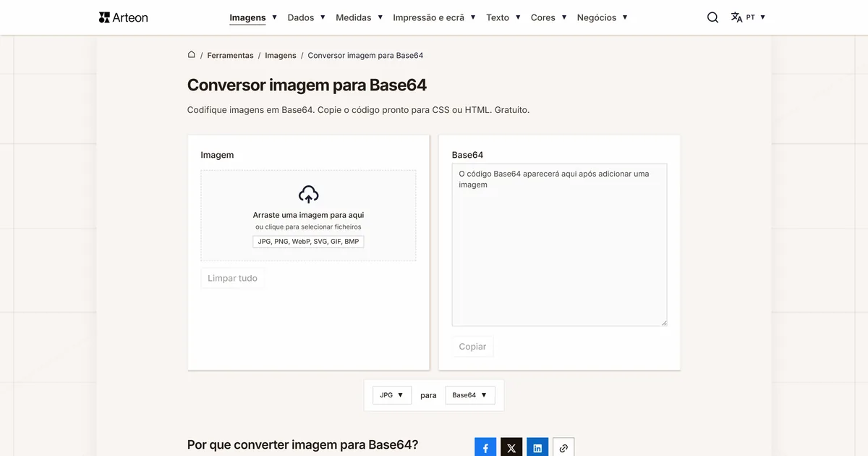Image resolution: width=868 pixels, height=456 pixels.
Task: Copy page link with chain icon
Action: pos(563,448)
